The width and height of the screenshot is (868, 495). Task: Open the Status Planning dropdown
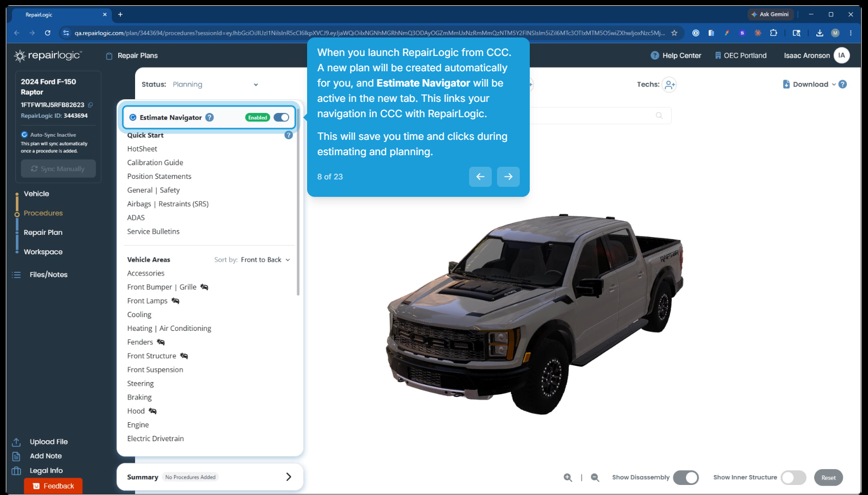[x=215, y=84]
